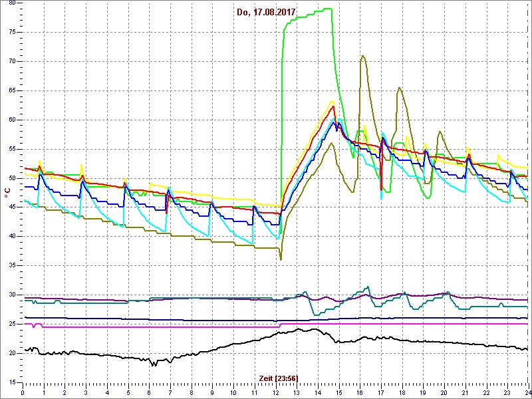Click the chart date title "Do, 17.08.2017"

coord(267,13)
